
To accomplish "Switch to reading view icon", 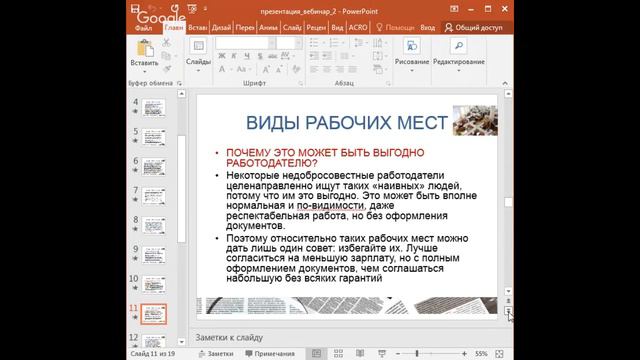I will pyautogui.click(x=360, y=353).
